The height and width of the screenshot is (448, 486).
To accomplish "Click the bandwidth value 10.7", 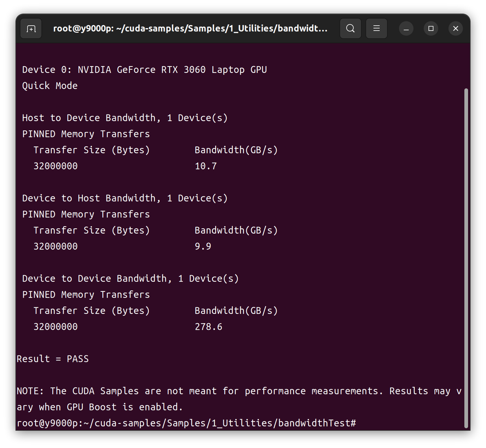I will coord(206,166).
